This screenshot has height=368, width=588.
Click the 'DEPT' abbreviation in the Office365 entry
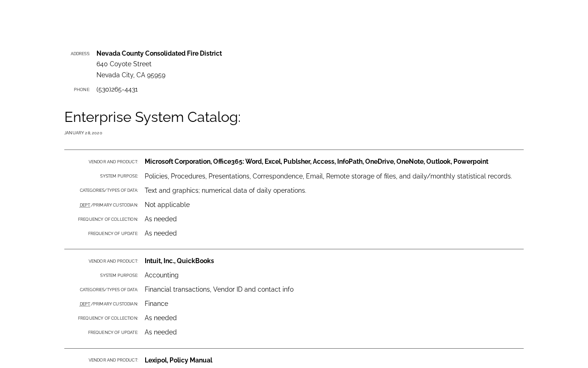85,205
